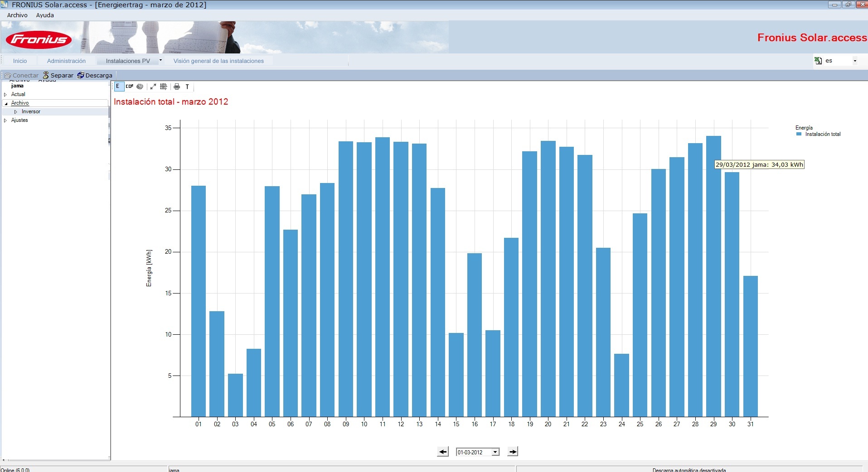Screen dimensions: 868x472
Task: Open the Ayuda menu
Action: pos(45,15)
